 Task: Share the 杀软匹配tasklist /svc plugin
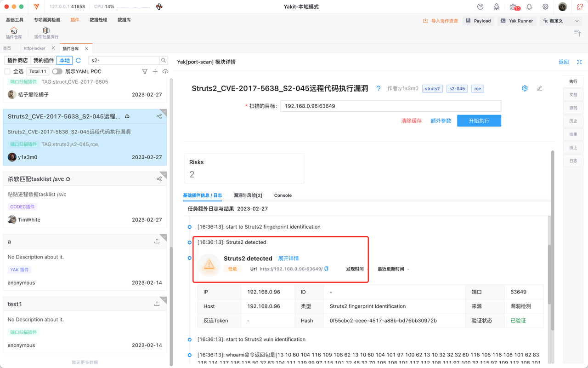tap(159, 179)
